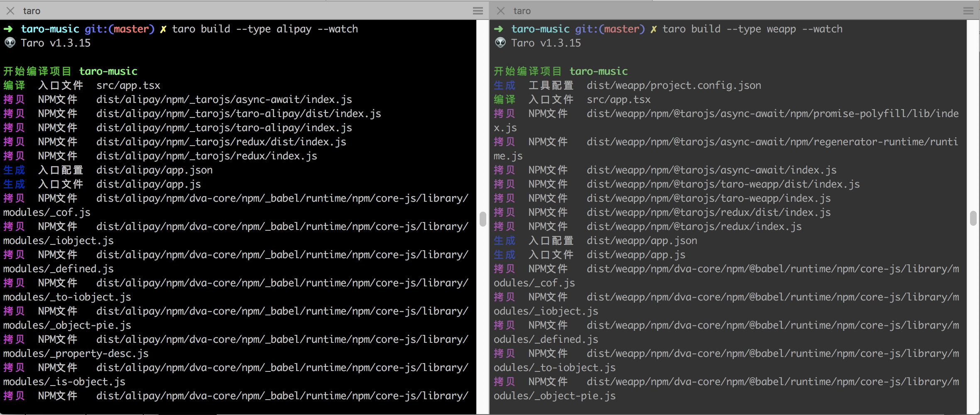980x415 pixels.
Task: Click 'src/app.tsx' in right pane
Action: (x=619, y=100)
